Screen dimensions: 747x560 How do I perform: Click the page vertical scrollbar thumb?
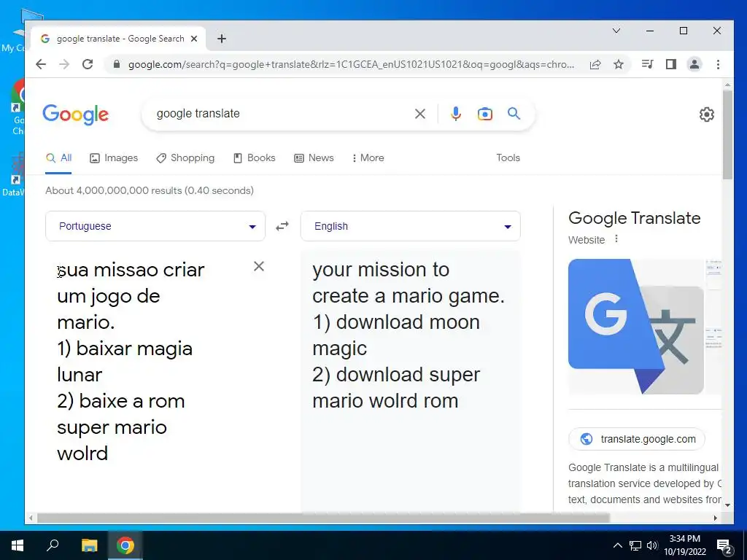coord(727,135)
